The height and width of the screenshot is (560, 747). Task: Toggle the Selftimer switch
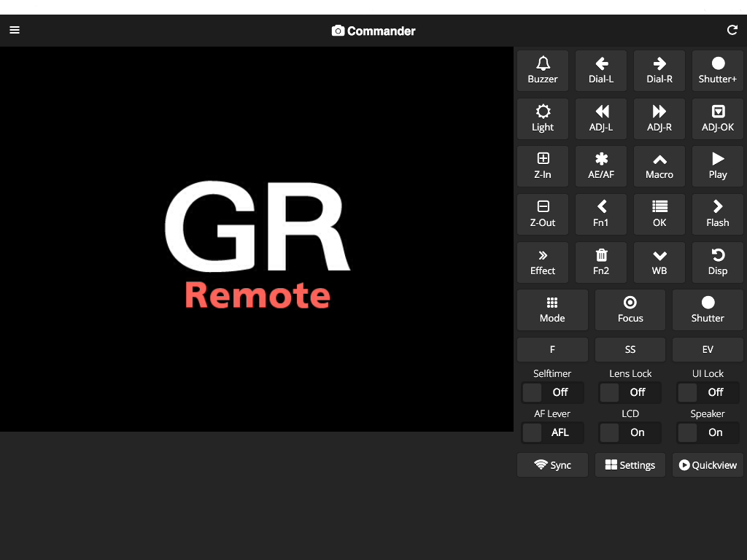click(552, 392)
